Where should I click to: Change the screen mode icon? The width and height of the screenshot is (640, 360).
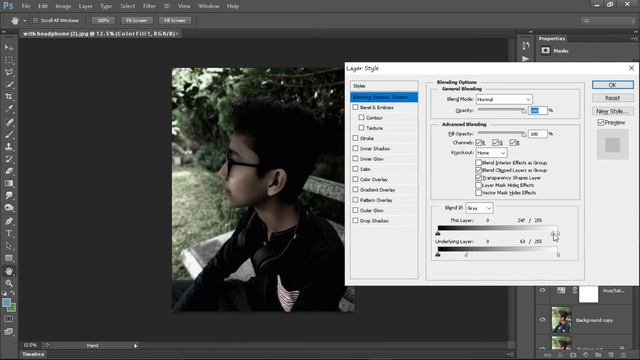coord(9,332)
